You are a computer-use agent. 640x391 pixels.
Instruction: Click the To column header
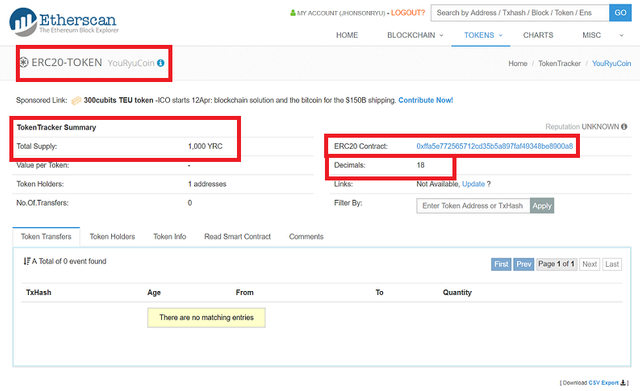379,293
